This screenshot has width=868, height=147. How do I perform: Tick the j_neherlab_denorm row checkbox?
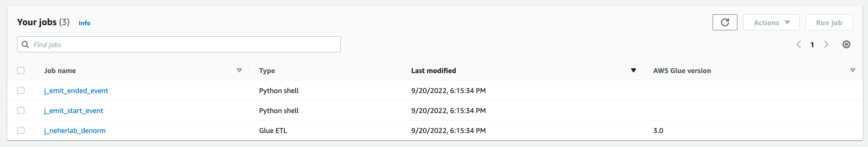pyautogui.click(x=21, y=130)
